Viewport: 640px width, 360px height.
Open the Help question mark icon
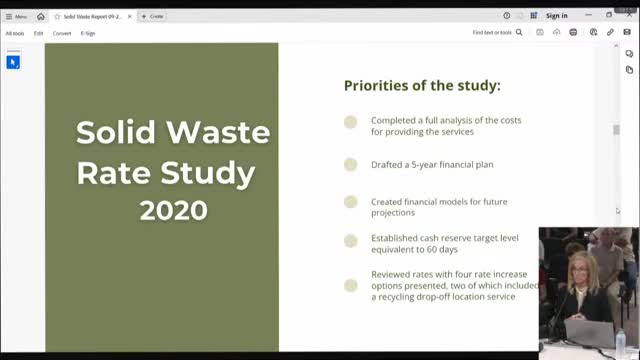(507, 16)
